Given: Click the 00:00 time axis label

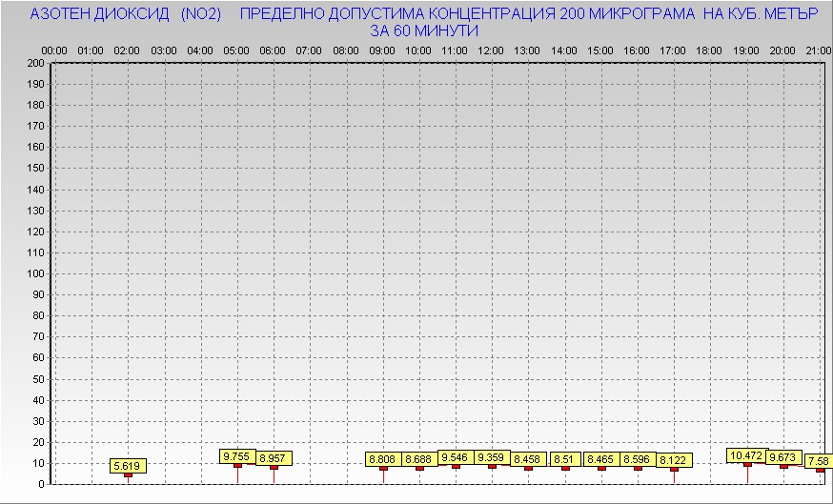Looking at the screenshot, I should tap(54, 50).
